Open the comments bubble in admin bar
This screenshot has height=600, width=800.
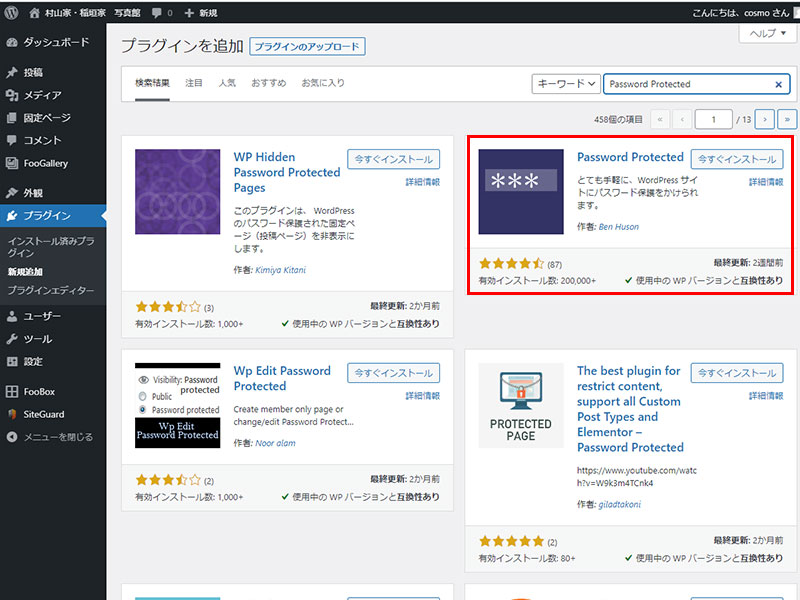(x=161, y=13)
